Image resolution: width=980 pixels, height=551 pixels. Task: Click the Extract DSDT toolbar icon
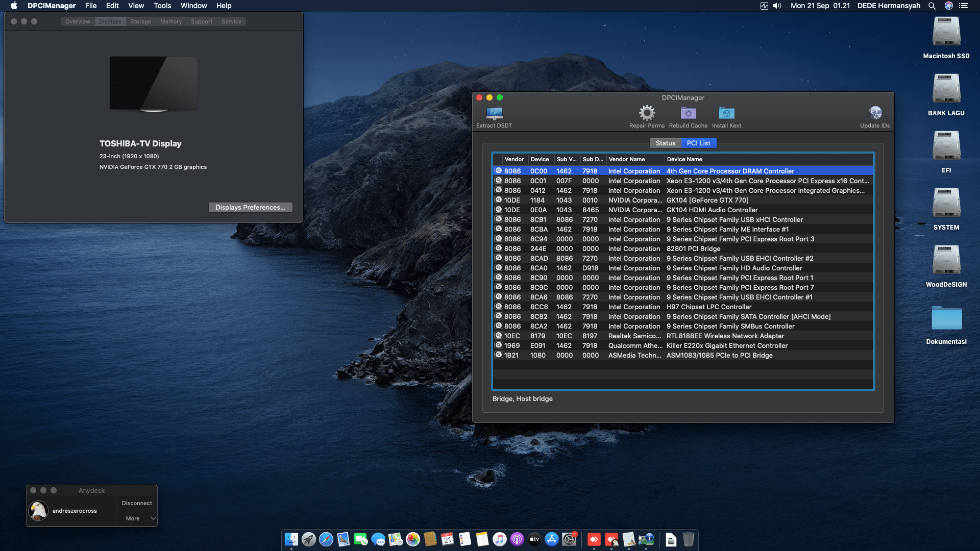[494, 113]
